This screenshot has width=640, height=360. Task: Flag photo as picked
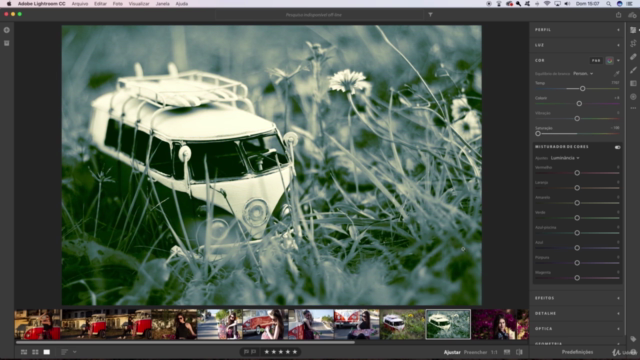246,352
